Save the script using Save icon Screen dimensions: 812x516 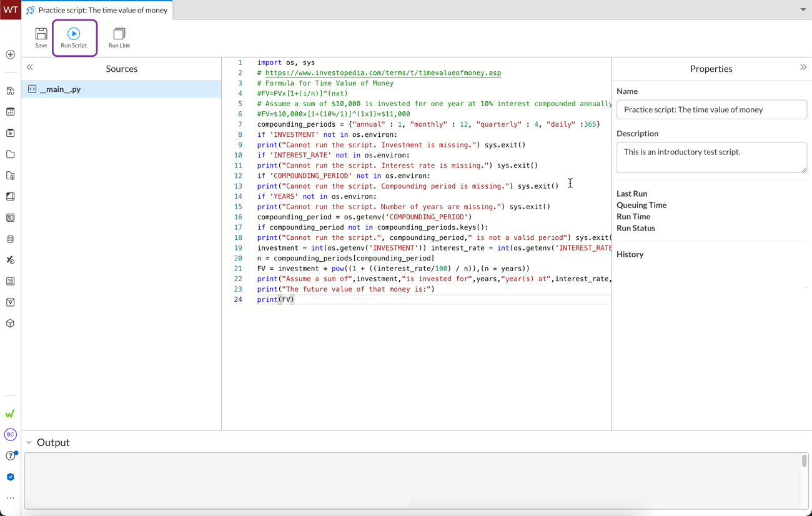[41, 37]
